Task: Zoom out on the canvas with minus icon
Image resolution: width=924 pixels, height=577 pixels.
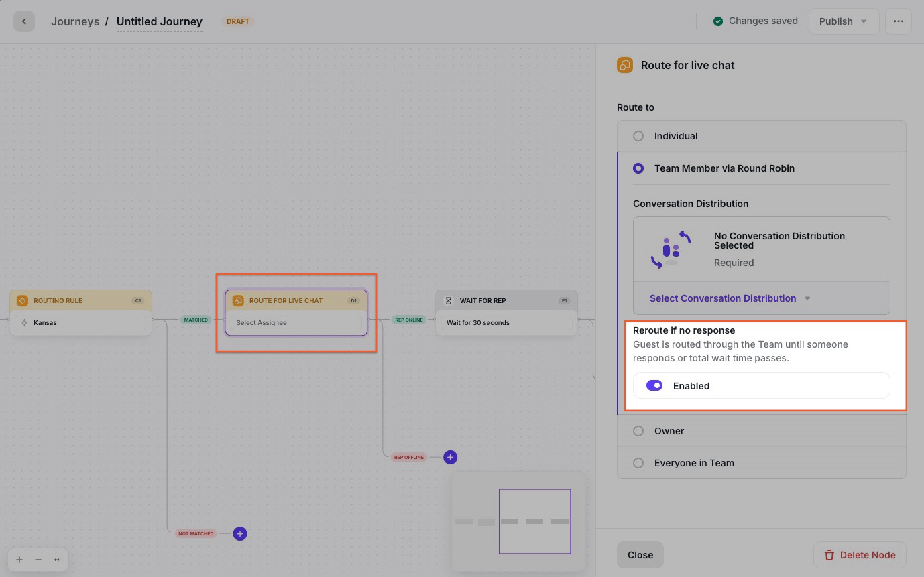Action: (38, 560)
